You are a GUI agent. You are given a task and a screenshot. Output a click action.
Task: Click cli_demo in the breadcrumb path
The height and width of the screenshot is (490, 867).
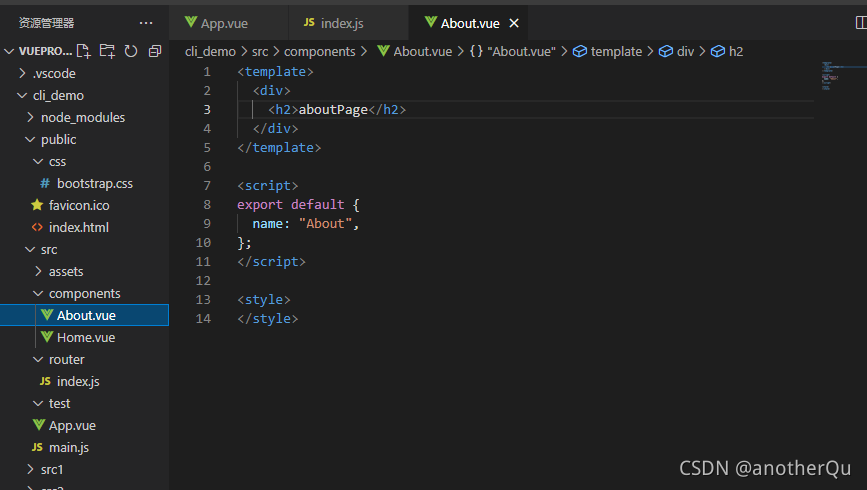click(x=210, y=51)
